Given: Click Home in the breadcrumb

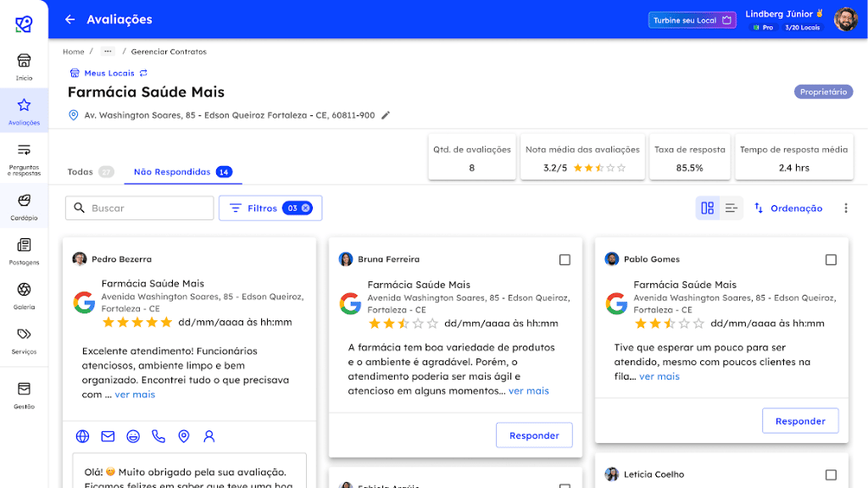Looking at the screenshot, I should pos(74,52).
